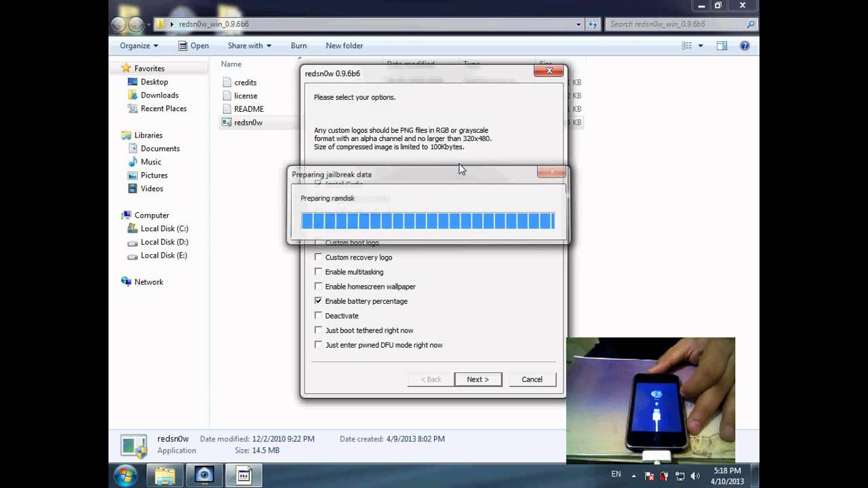The height and width of the screenshot is (488, 868).
Task: Click Next > in the redsn0w dialog
Action: click(x=478, y=380)
